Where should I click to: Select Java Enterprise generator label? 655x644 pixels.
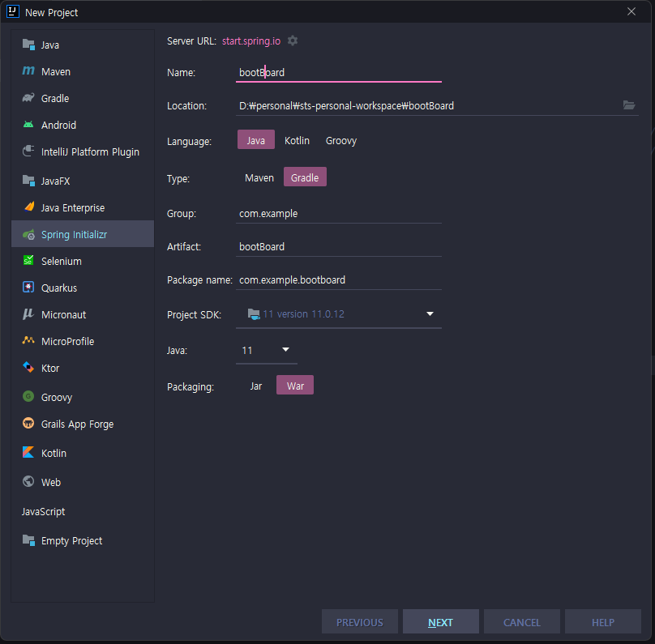(x=73, y=208)
